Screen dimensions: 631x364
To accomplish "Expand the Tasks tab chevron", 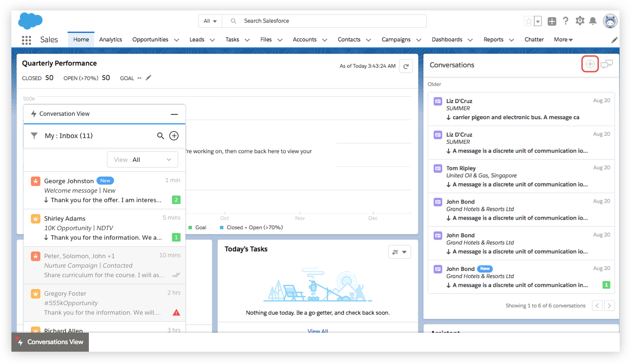I will click(248, 40).
